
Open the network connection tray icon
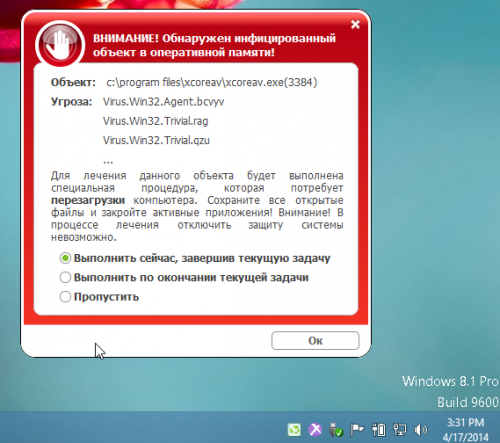tap(400, 430)
